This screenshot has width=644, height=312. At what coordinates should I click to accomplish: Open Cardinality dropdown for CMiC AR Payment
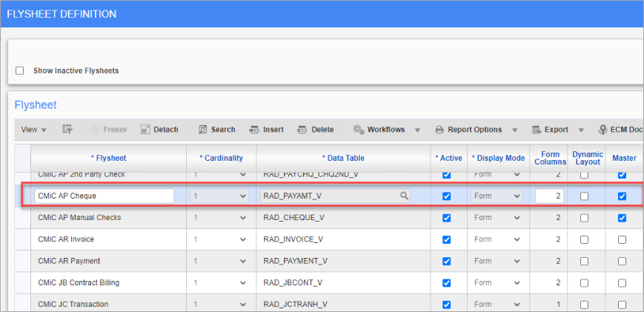point(219,261)
